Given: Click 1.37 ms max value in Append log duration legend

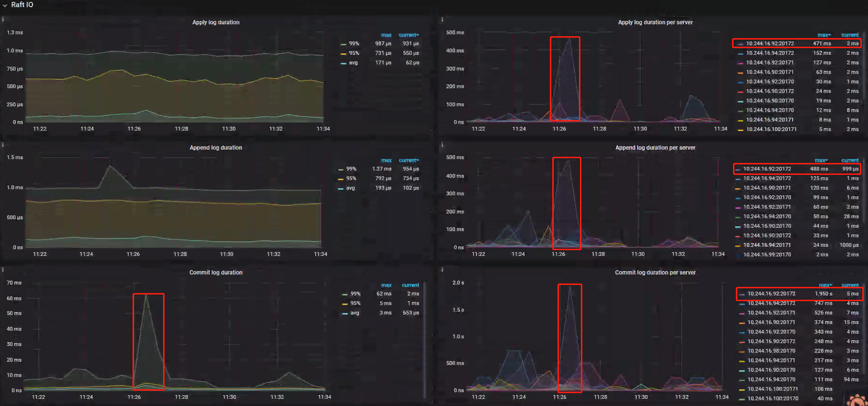Looking at the screenshot, I should pos(382,169).
